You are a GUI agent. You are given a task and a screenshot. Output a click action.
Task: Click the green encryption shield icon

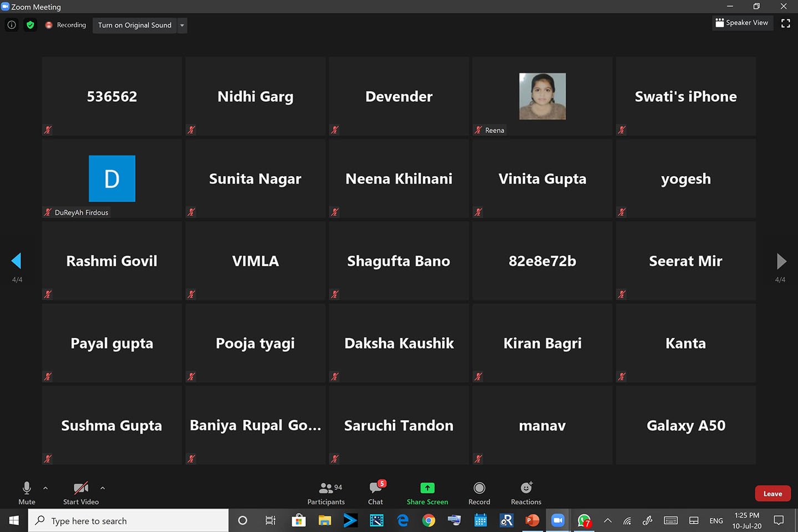(x=30, y=25)
